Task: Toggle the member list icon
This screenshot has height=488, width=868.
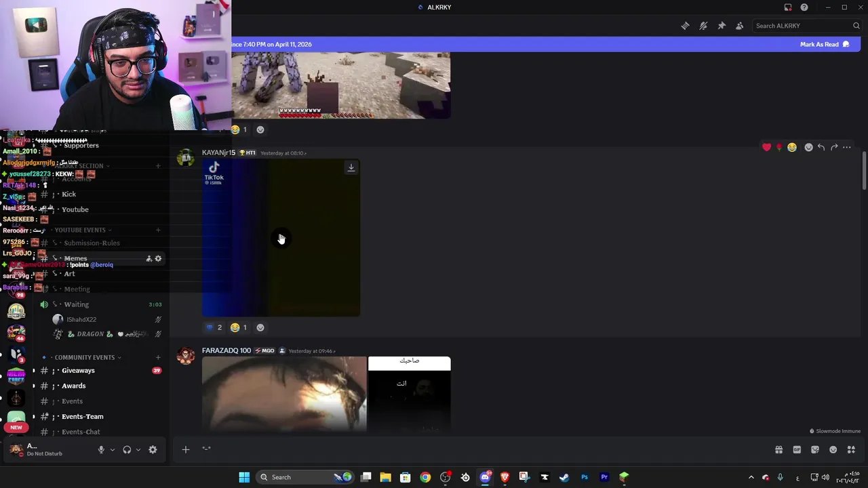Action: tap(739, 26)
